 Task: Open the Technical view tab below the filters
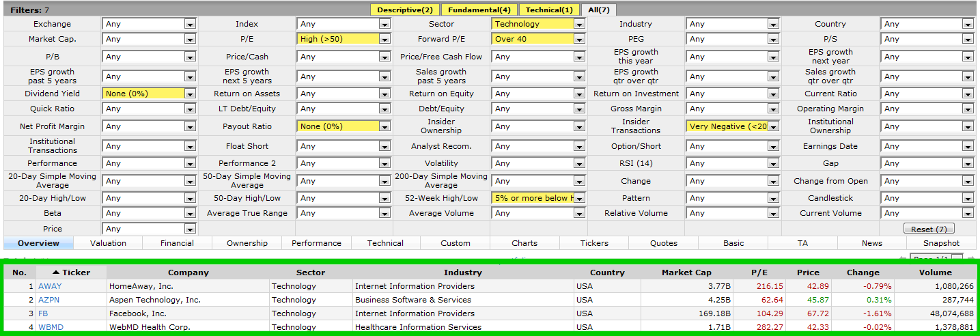pos(385,243)
